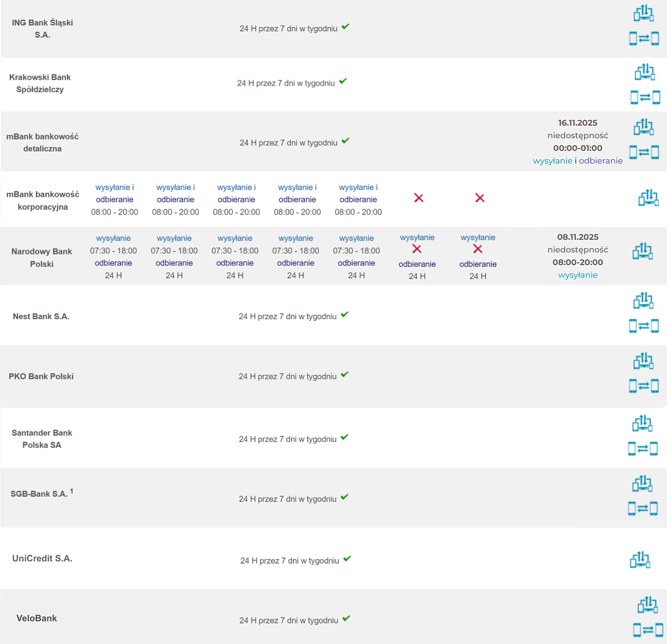
Task: Click the multi-device transfer icon for SGB-Bank
Action: [642, 484]
